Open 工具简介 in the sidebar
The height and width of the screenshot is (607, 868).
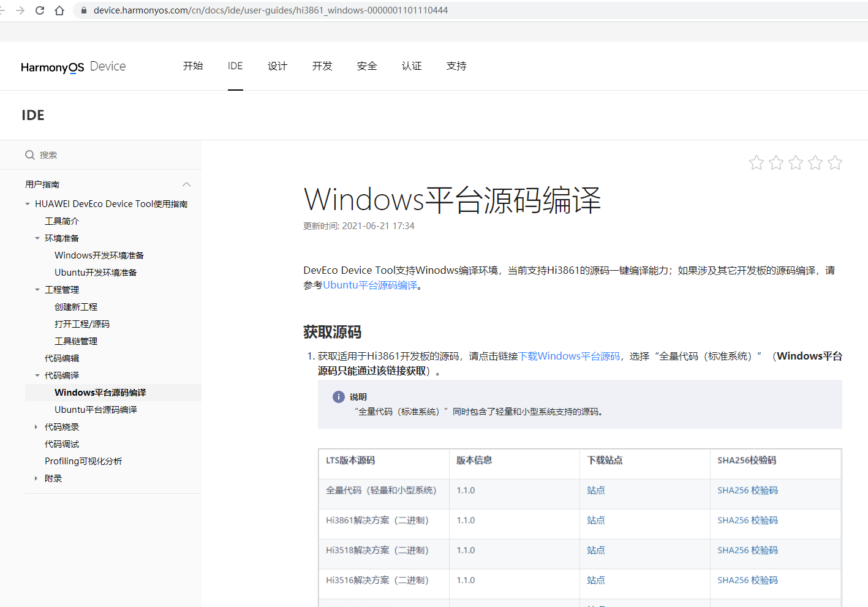[62, 221]
